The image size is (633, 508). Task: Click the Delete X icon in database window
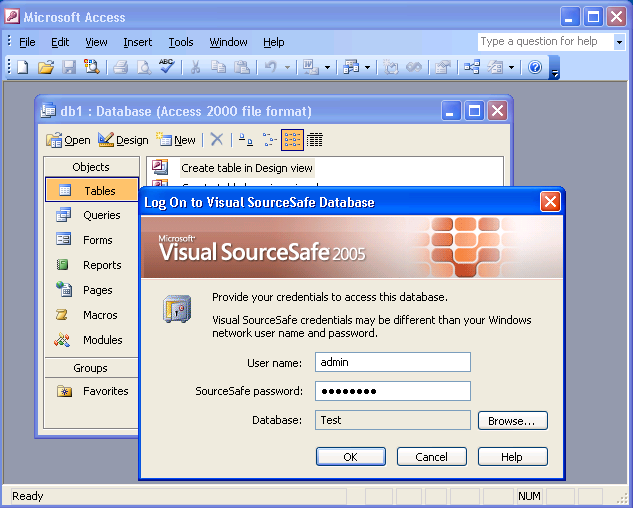pyautogui.click(x=216, y=140)
